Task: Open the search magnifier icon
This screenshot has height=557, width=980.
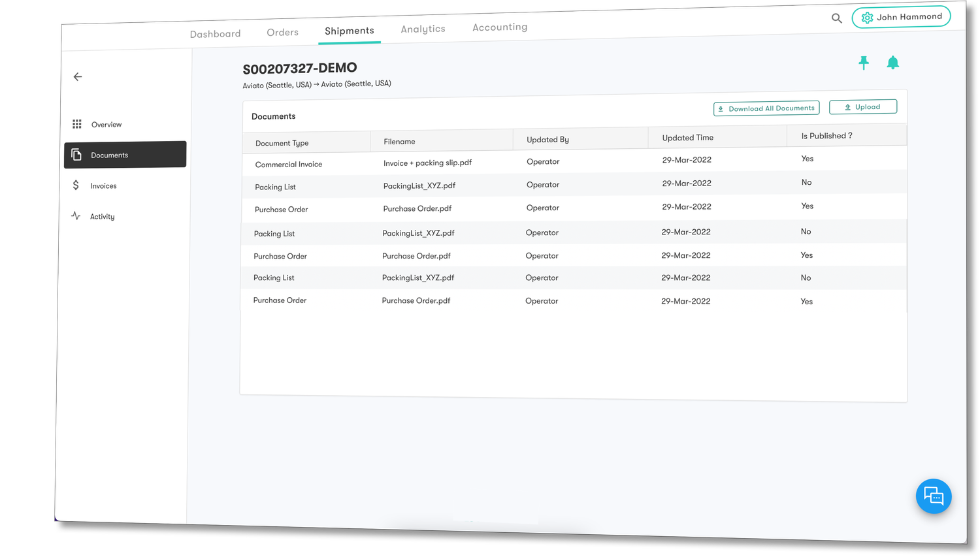Action: pyautogui.click(x=837, y=18)
